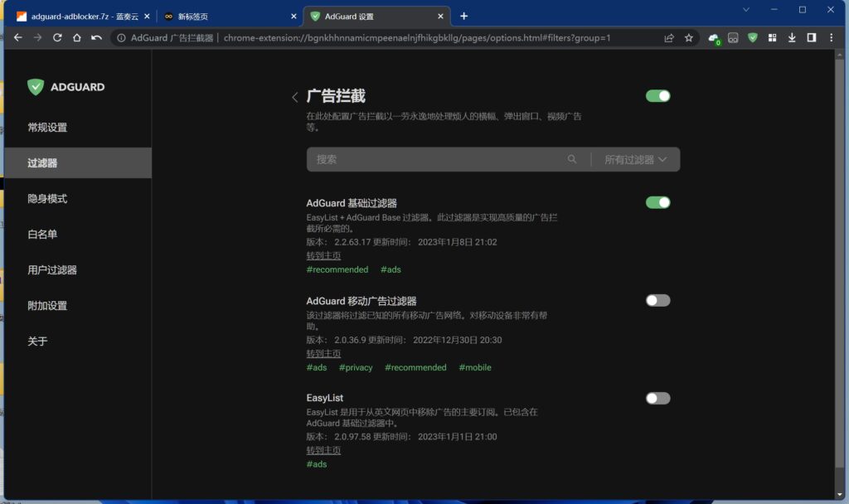
Task: Click #ads tag under EasyList
Action: pos(317,464)
